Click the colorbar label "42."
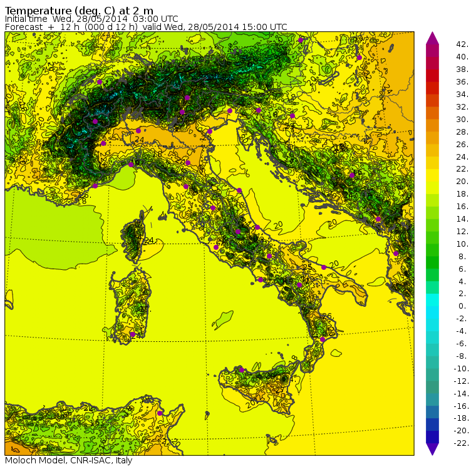Screen dimensions: 476x469 tap(462, 44)
